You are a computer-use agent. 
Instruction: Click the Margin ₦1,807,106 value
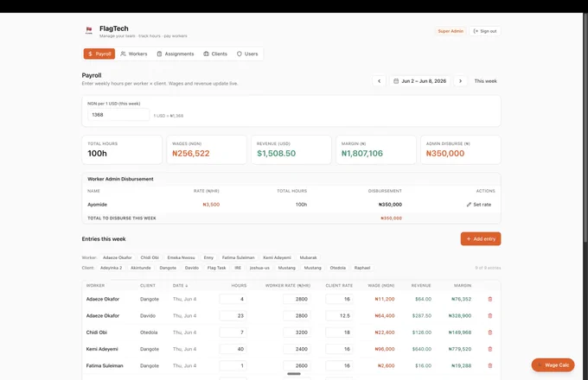[361, 154]
